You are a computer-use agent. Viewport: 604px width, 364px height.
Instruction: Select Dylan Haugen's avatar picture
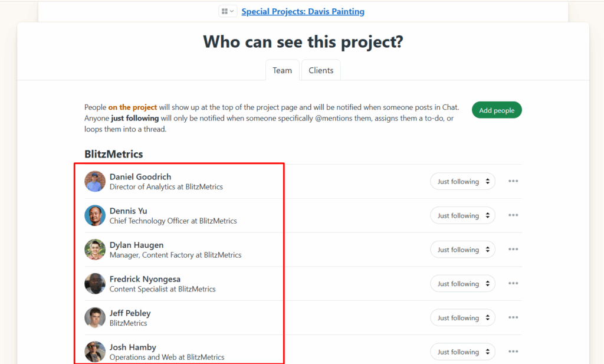[95, 250]
